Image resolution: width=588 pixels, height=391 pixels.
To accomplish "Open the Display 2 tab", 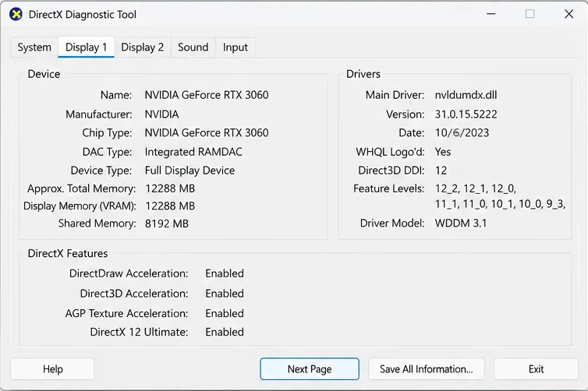I will (142, 48).
